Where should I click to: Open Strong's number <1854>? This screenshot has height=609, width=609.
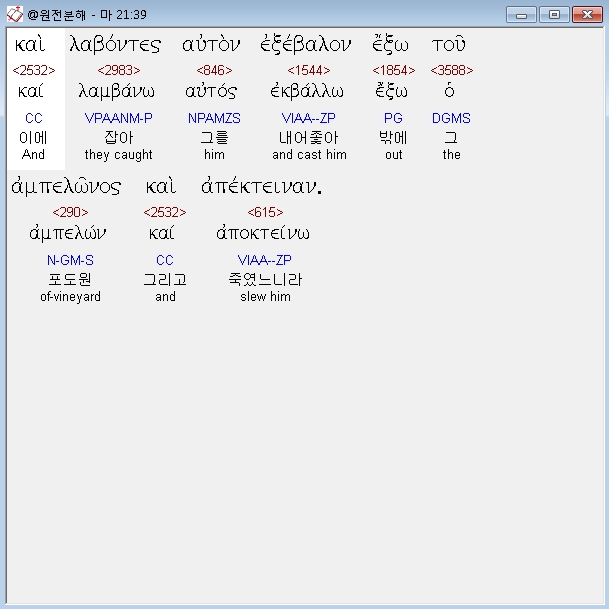point(394,70)
